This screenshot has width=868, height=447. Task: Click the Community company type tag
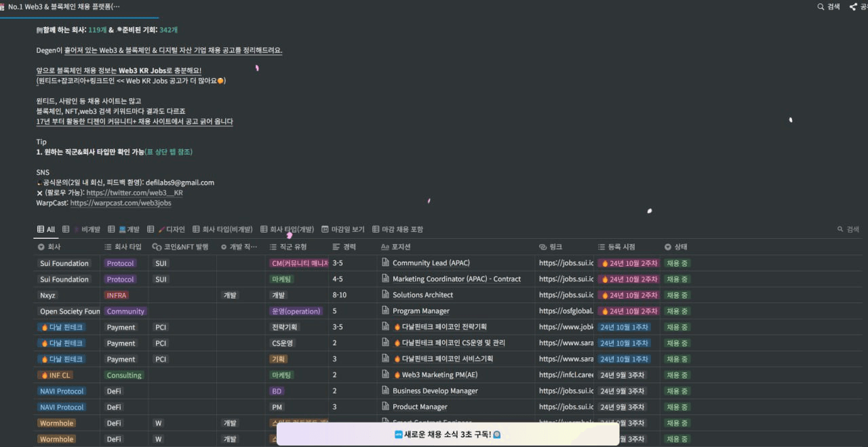tap(125, 311)
